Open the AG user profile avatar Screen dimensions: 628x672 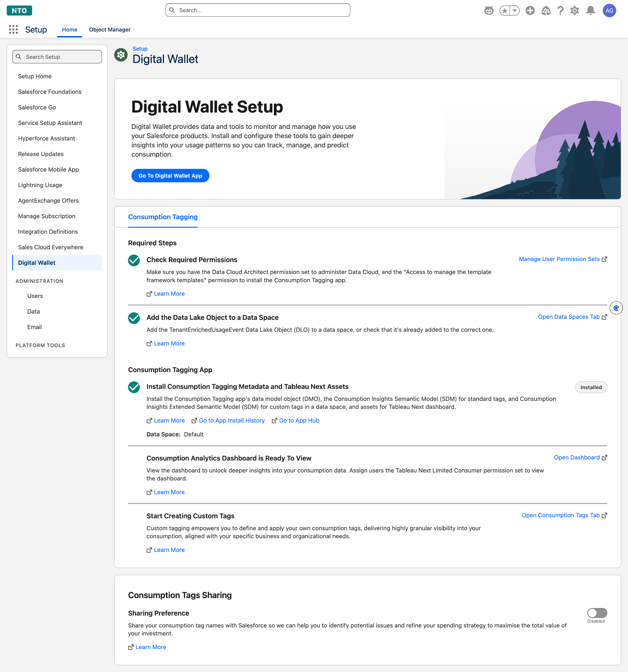[x=609, y=10]
